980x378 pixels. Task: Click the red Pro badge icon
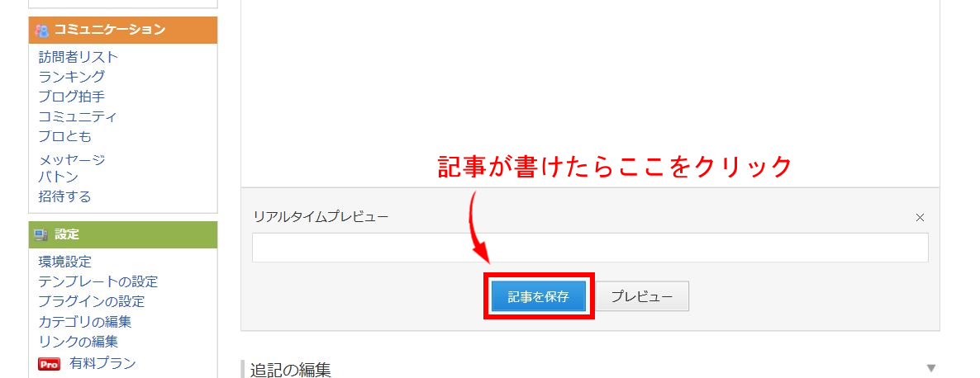click(x=50, y=364)
